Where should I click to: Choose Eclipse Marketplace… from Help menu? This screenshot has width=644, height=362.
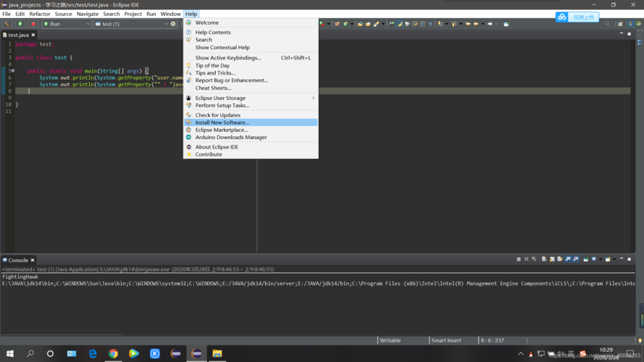(x=251, y=130)
